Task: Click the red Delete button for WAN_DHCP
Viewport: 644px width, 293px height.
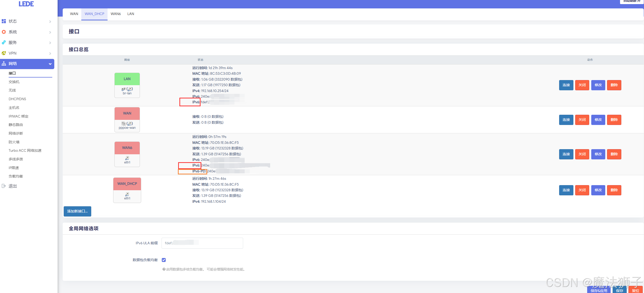Action: pyautogui.click(x=614, y=190)
